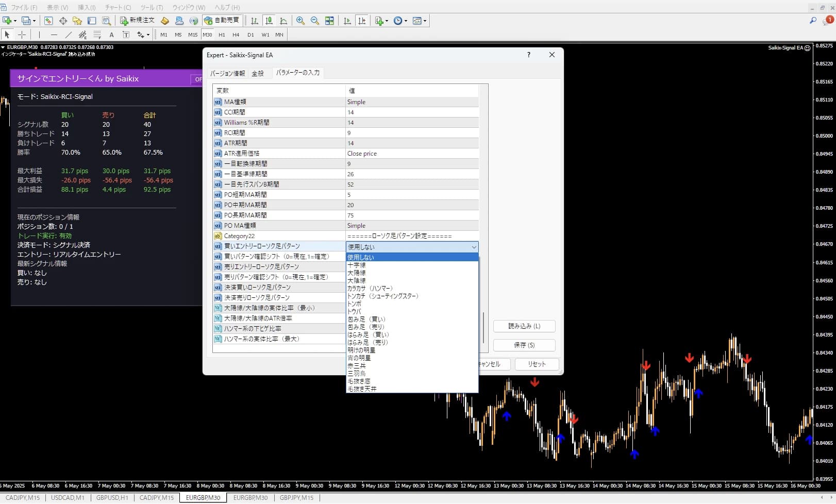Screen dimensions: 836x504
Task: Zoom out on the chart
Action: click(x=315, y=21)
